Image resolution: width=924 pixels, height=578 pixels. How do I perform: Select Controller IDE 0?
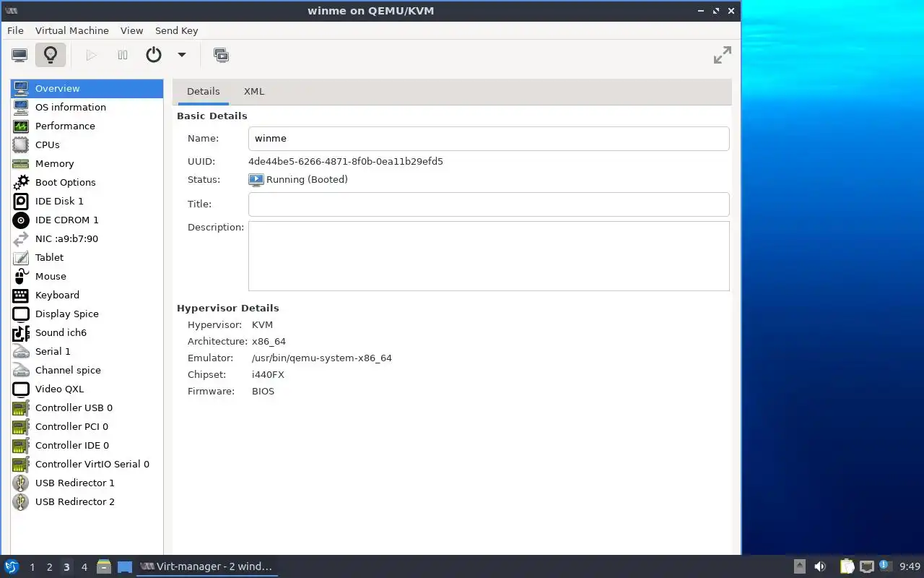coord(87,445)
